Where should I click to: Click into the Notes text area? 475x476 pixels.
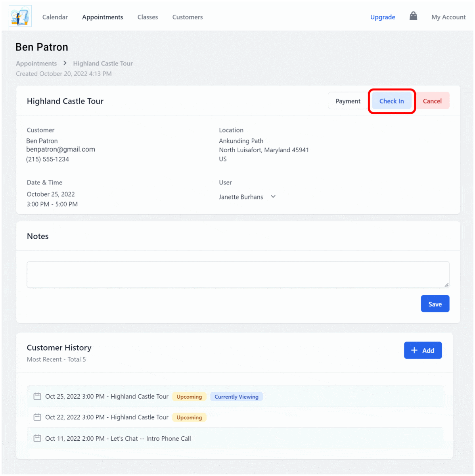point(238,274)
